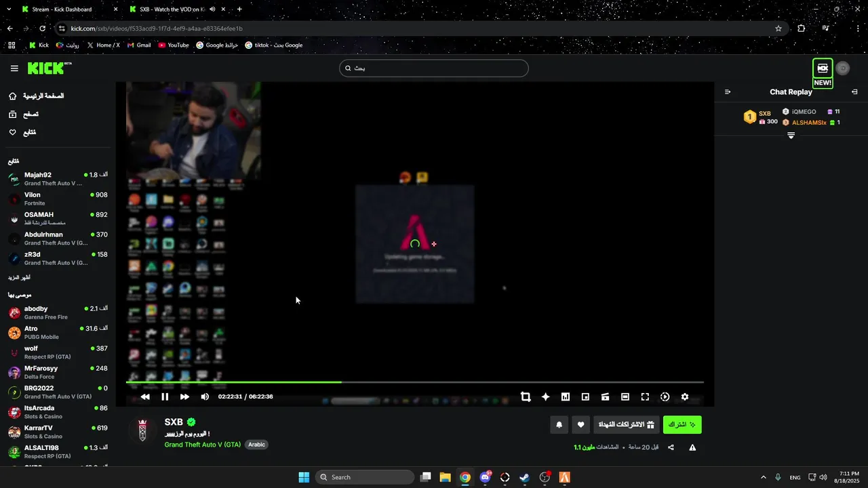
Task: Open the stream stats bar-chart icon
Action: tap(566, 396)
